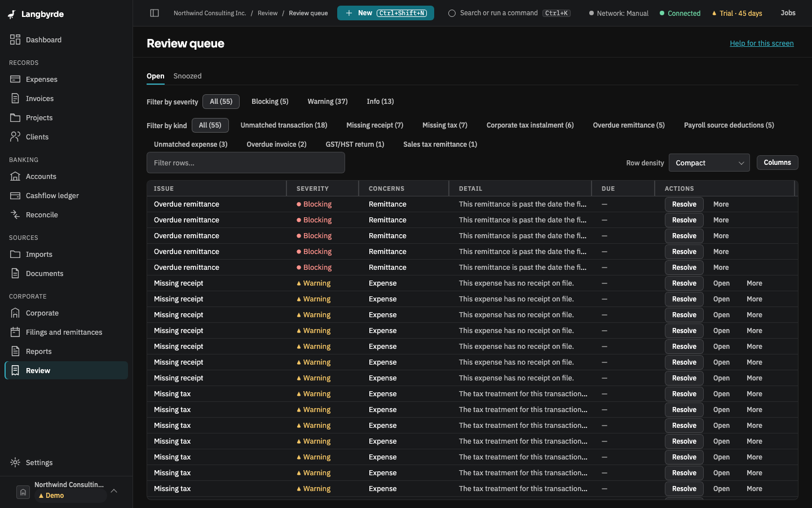
Task: Click the Search or run a command icon
Action: click(x=452, y=13)
